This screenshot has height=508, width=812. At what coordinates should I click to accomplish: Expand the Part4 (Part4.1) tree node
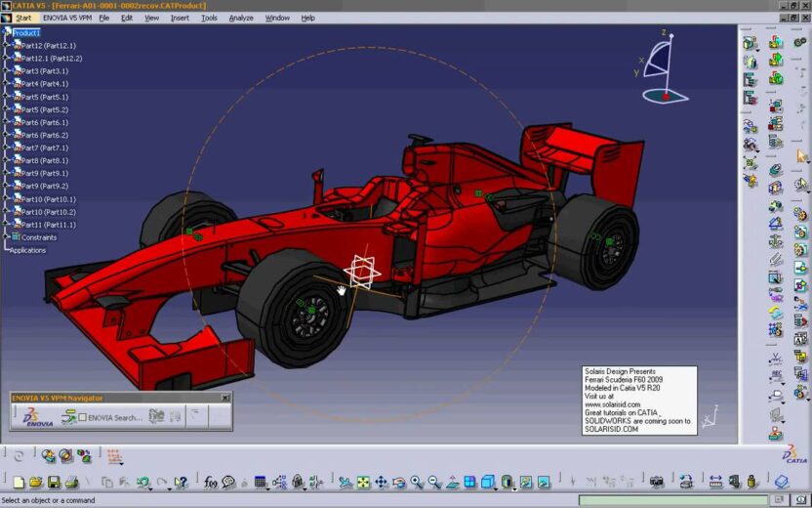[x=7, y=83]
